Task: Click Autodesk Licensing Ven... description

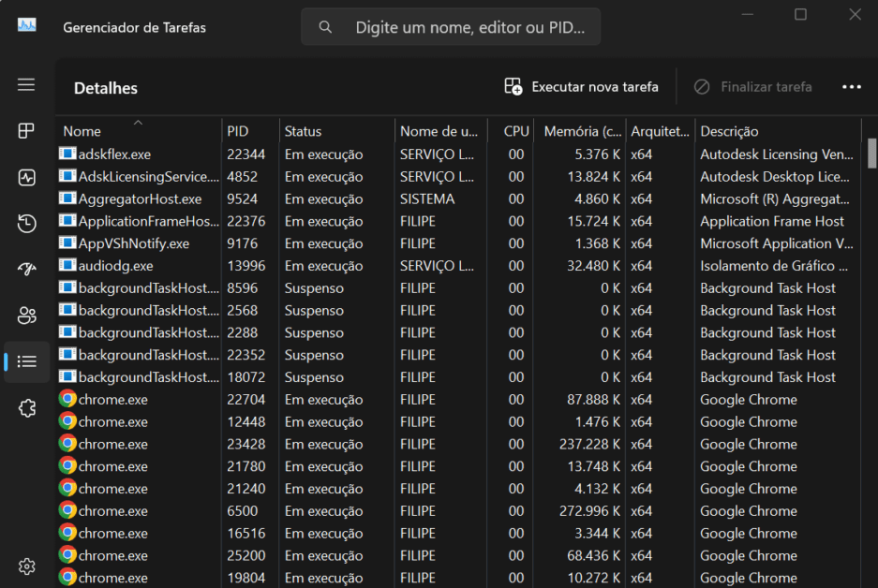Action: pyautogui.click(x=777, y=154)
